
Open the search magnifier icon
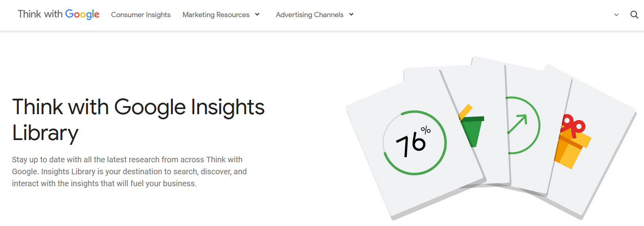click(x=634, y=15)
